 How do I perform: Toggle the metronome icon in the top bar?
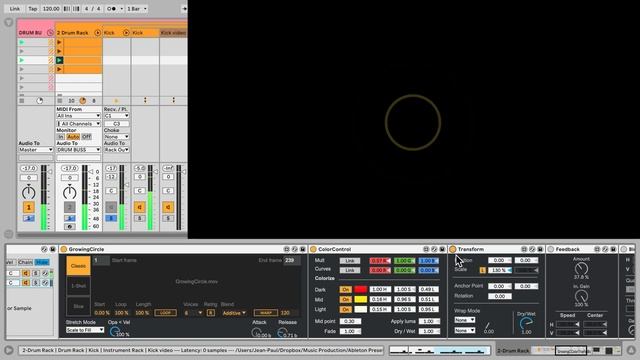tap(112, 9)
